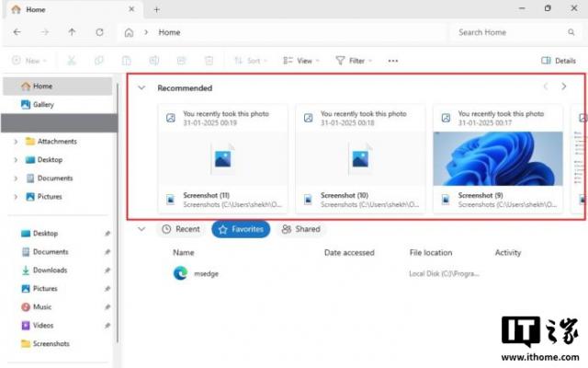The image size is (588, 368).
Task: Click the Delete trash icon in toolbar
Action: [x=209, y=61]
